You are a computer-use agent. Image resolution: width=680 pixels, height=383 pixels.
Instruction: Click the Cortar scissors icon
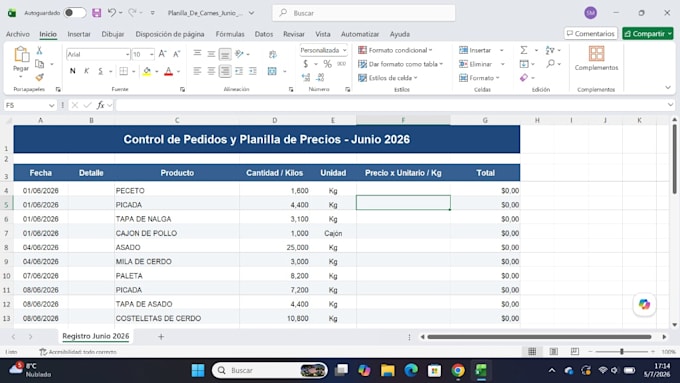tap(39, 50)
